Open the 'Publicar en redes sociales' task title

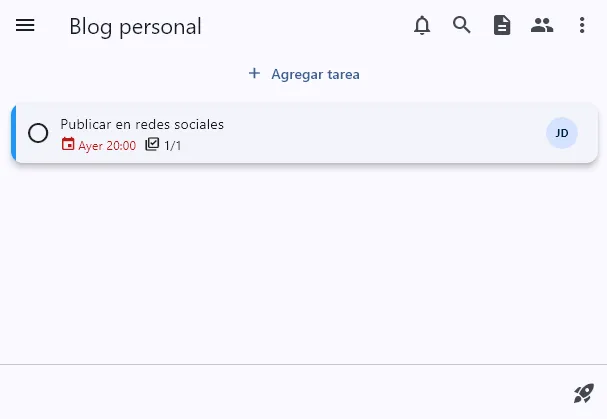(x=142, y=124)
